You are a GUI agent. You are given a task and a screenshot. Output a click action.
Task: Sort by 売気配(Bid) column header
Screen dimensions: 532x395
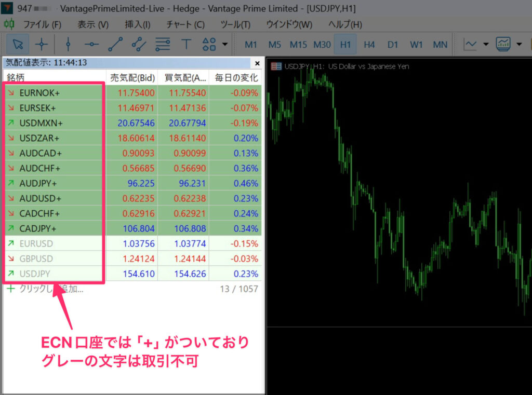click(132, 78)
